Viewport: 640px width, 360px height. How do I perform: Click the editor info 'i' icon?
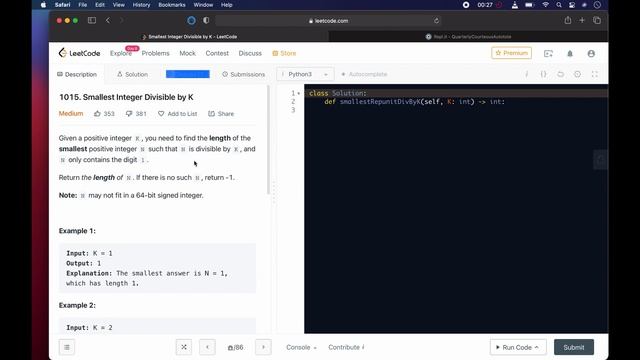[527, 74]
